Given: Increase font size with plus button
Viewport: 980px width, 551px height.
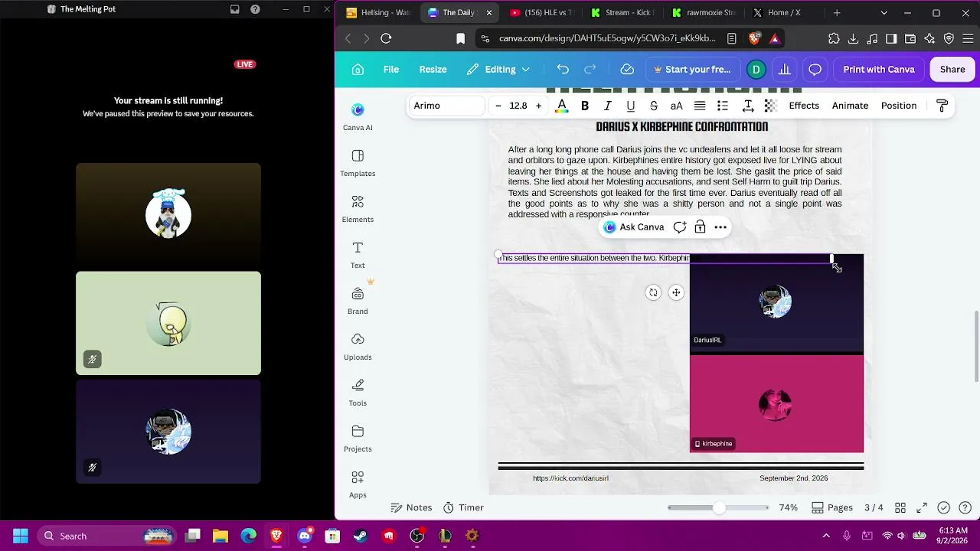Looking at the screenshot, I should (x=538, y=106).
